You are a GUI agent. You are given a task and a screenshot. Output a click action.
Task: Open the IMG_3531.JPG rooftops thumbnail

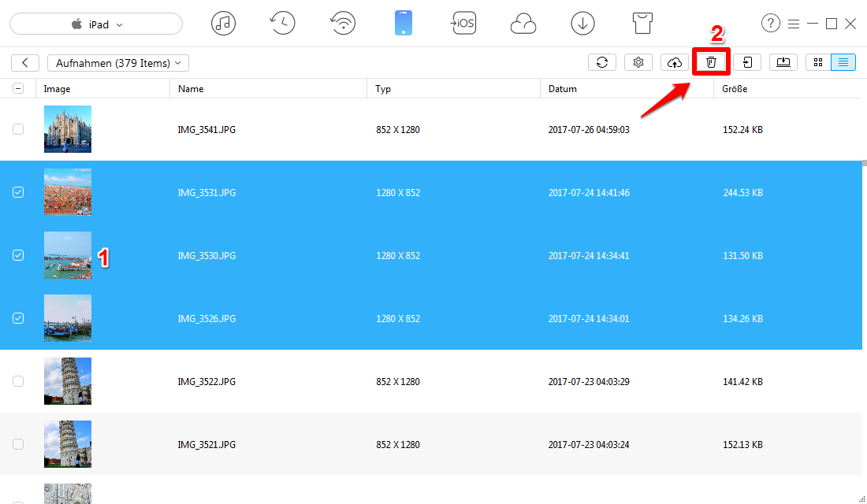click(68, 192)
